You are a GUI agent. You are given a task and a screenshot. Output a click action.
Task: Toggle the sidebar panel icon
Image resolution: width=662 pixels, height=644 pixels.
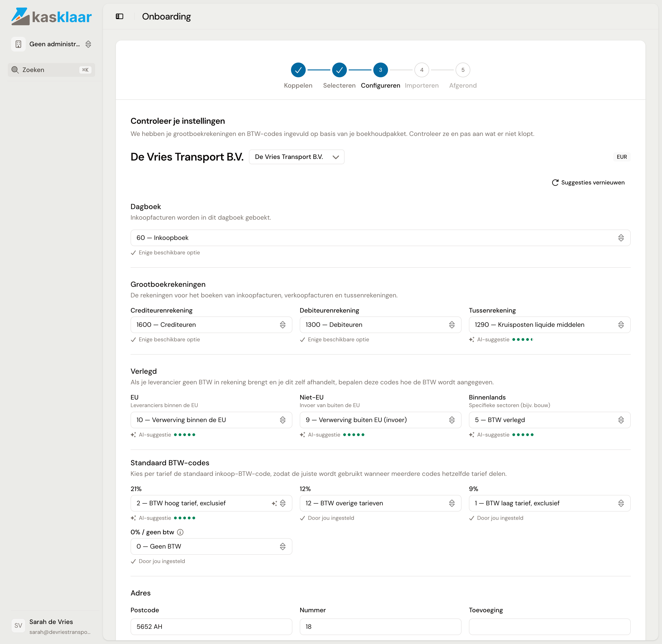click(x=119, y=16)
